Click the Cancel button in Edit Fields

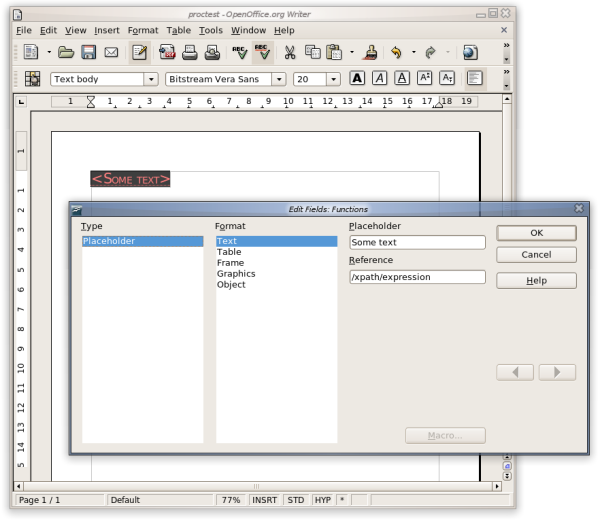(x=536, y=255)
